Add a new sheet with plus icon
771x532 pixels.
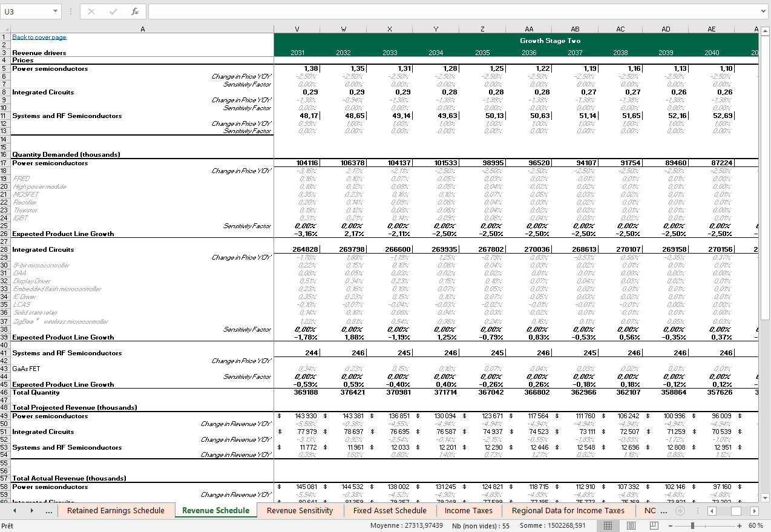[x=680, y=511]
